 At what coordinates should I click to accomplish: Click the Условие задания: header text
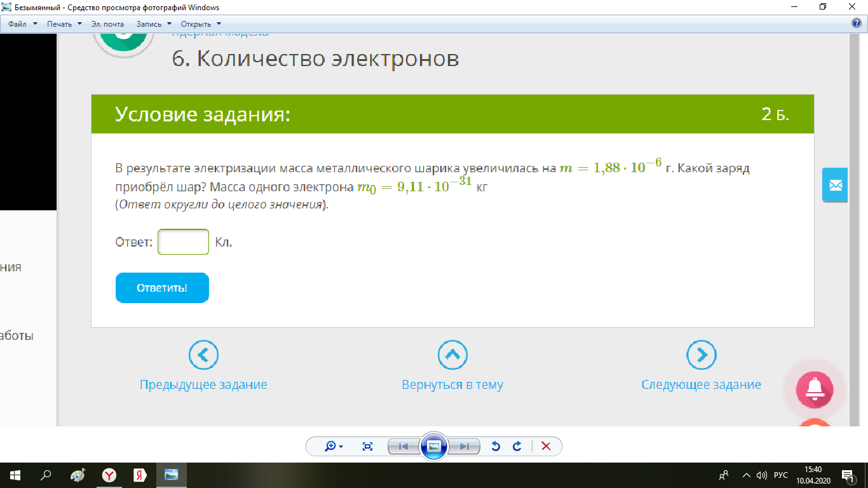tap(203, 114)
